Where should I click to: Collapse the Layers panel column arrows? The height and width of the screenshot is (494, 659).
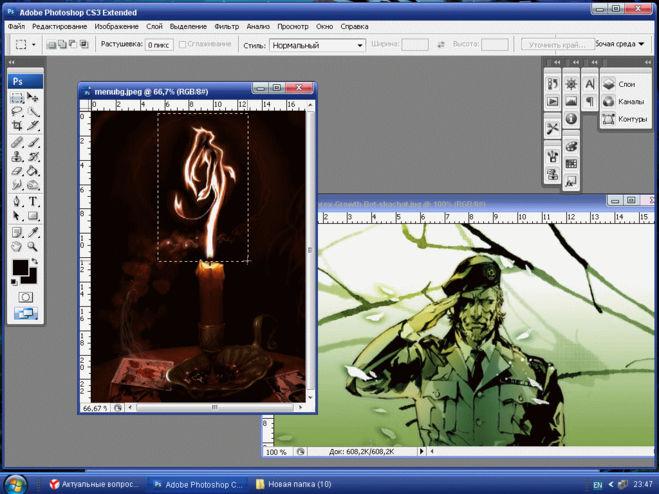[647, 62]
